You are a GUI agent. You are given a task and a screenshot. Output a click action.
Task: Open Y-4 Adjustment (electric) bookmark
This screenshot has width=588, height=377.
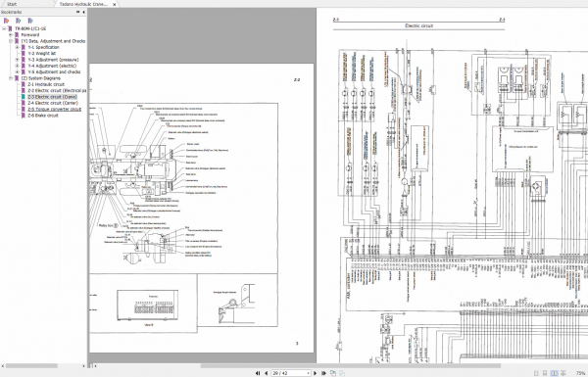52,66
